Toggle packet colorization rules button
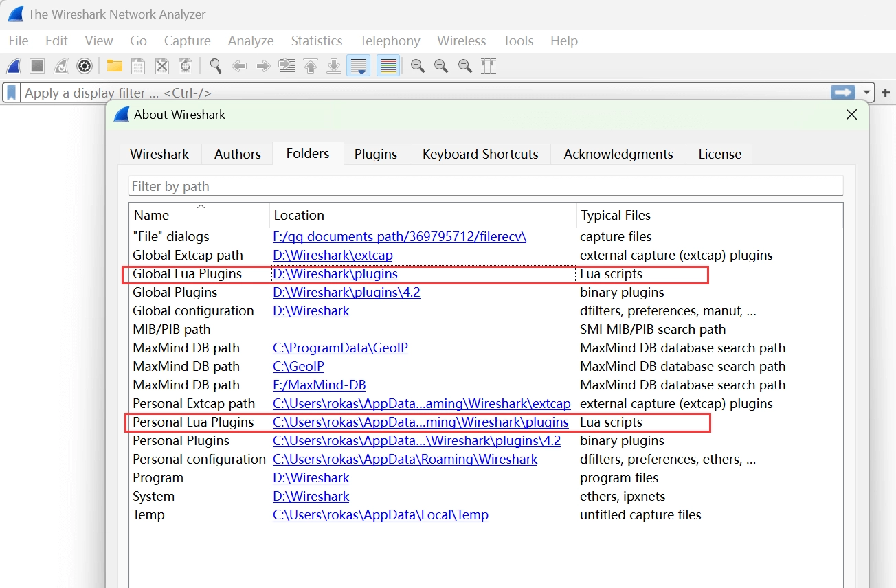This screenshot has height=588, width=896. [x=388, y=66]
